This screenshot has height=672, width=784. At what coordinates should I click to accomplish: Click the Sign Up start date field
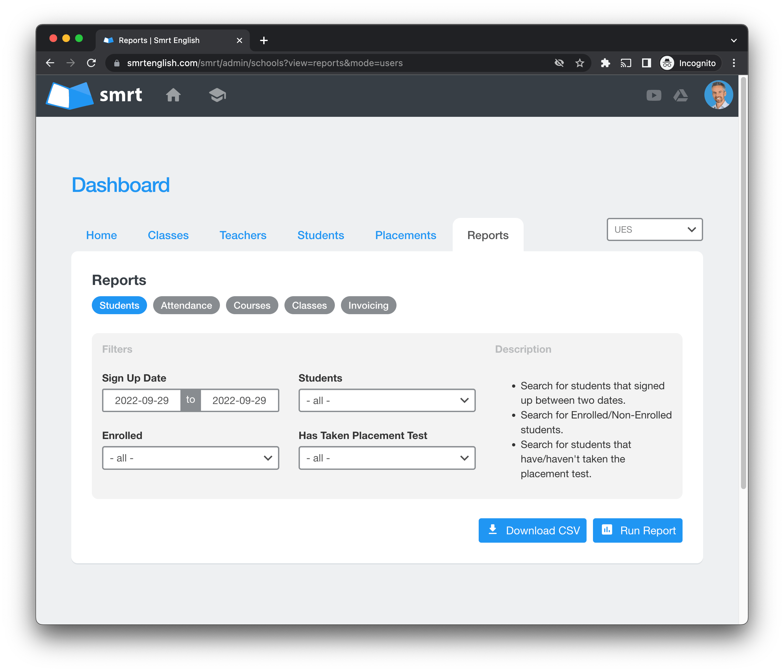point(142,401)
